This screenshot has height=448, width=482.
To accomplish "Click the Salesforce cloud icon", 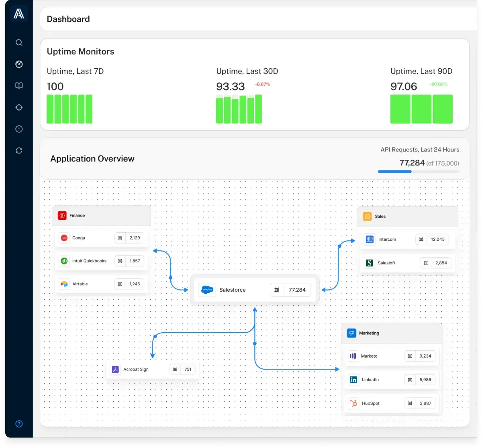I will 207,290.
